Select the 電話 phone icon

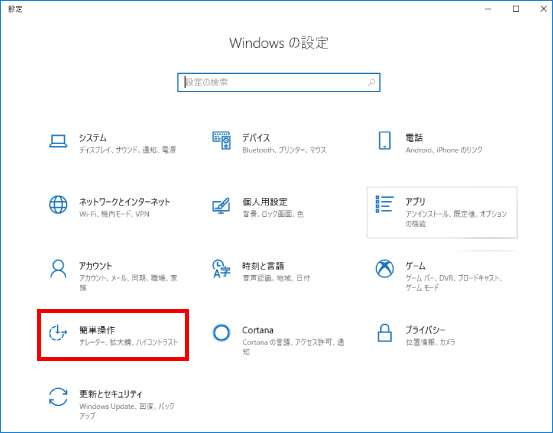(x=384, y=140)
